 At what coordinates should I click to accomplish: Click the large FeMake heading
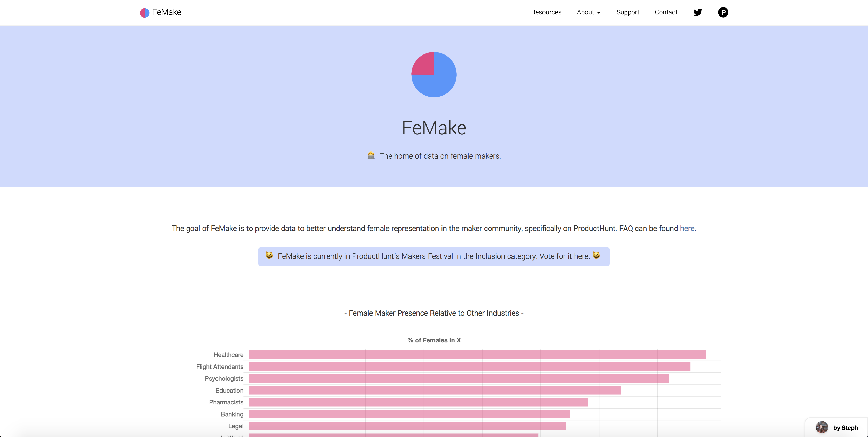[x=434, y=128]
